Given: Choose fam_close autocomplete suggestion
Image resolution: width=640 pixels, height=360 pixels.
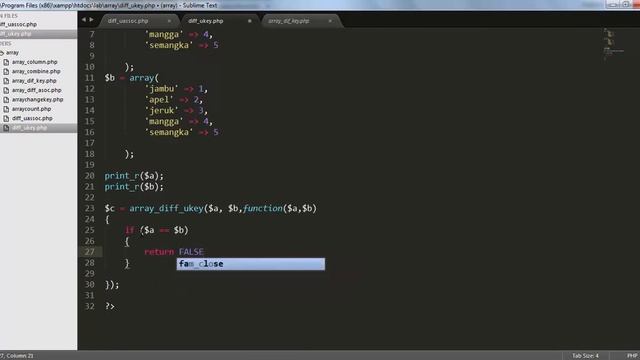Looking at the screenshot, I should (x=251, y=264).
